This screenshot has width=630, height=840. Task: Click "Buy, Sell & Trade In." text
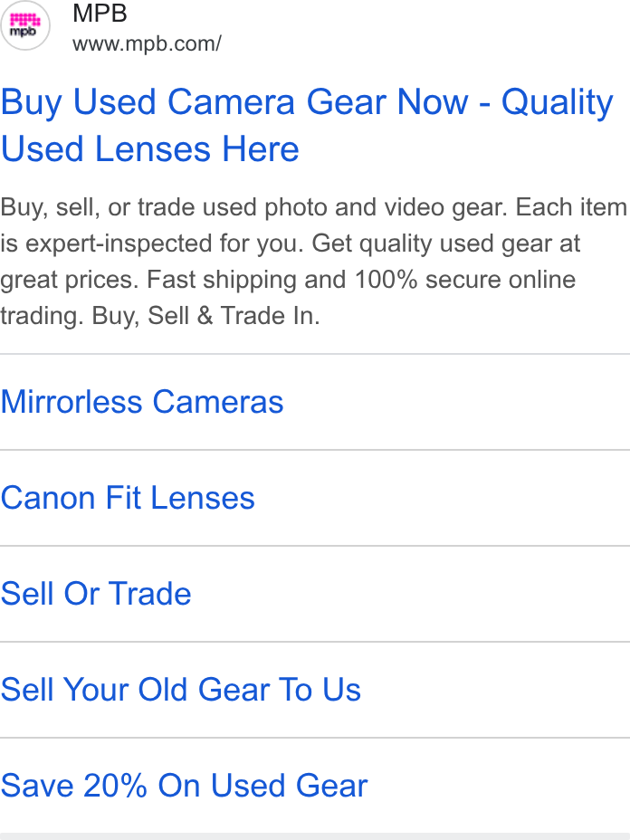[x=205, y=316]
